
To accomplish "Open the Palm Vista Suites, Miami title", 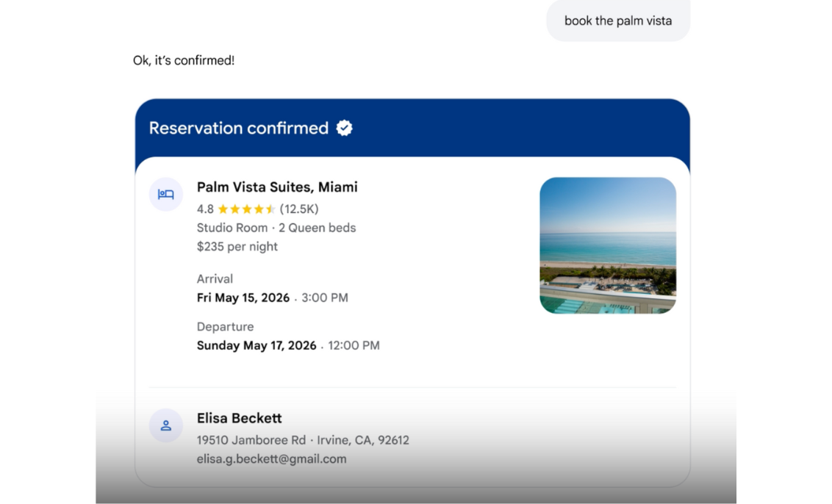I will 277,187.
